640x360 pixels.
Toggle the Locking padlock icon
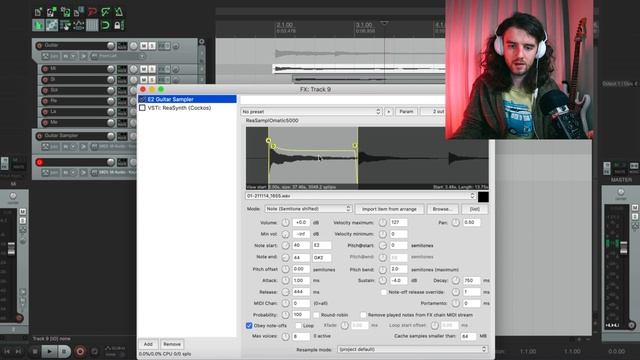point(119,25)
